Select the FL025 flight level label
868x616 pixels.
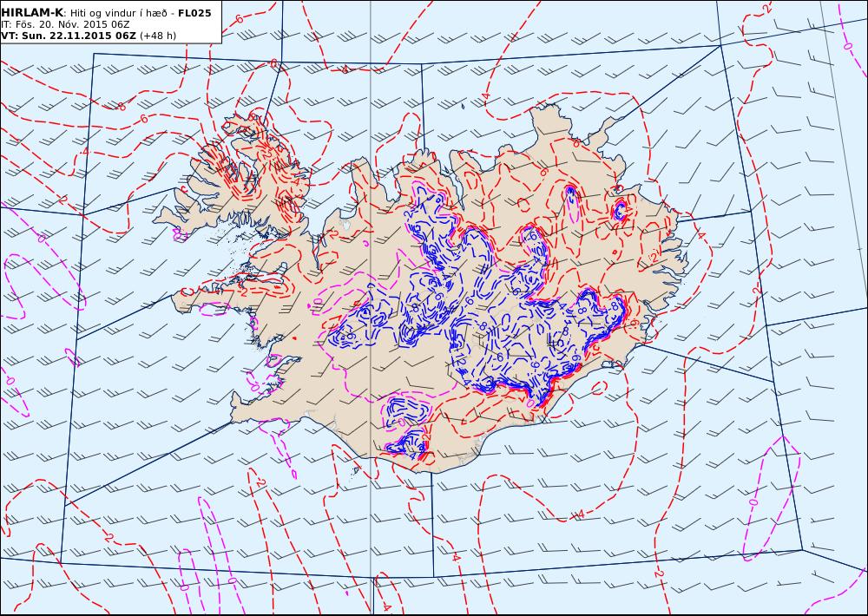tap(194, 13)
